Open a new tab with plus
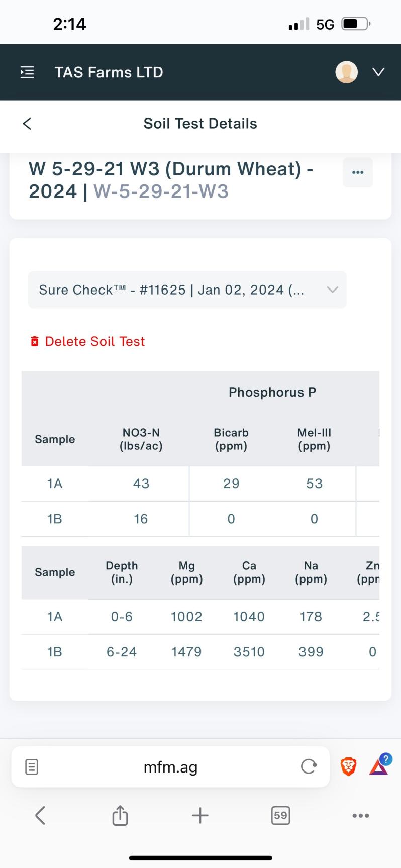The height and width of the screenshot is (868, 401). (200, 815)
